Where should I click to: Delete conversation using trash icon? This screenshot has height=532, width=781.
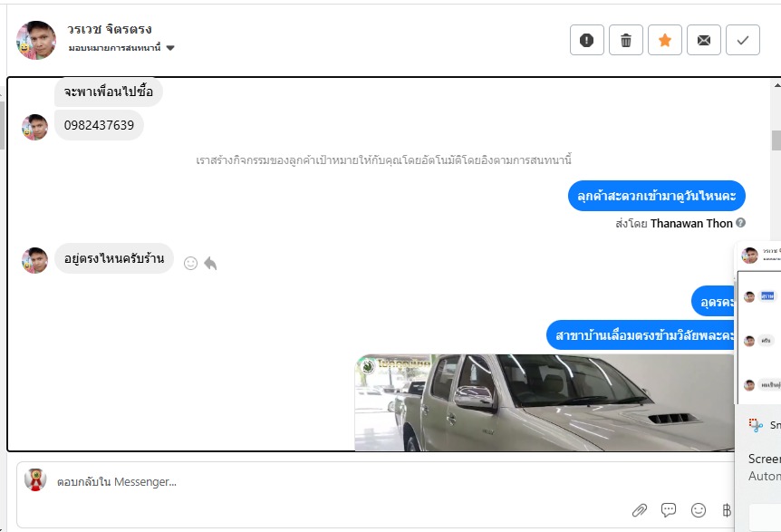point(626,40)
